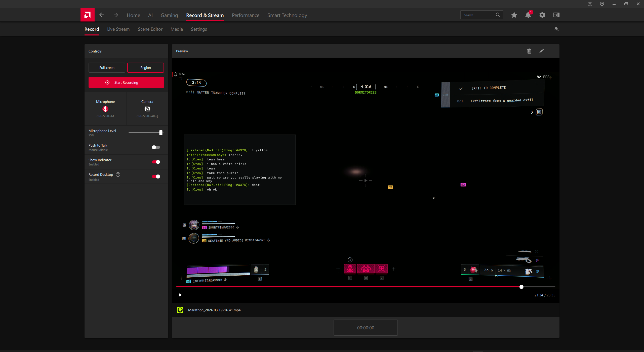The image size is (644, 352).
Task: Open notifications bell icon
Action: 528,15
